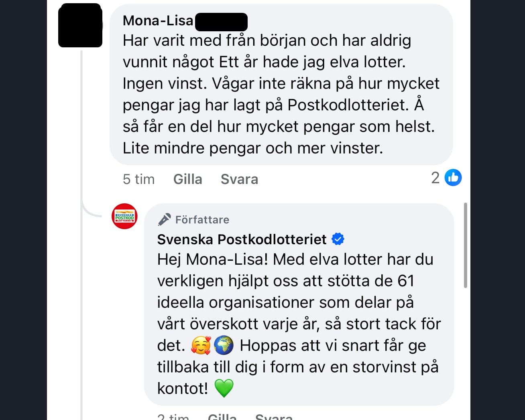Open the commenter's blacked-out profile picture
Image resolution: width=525 pixels, height=420 pixels.
click(80, 26)
